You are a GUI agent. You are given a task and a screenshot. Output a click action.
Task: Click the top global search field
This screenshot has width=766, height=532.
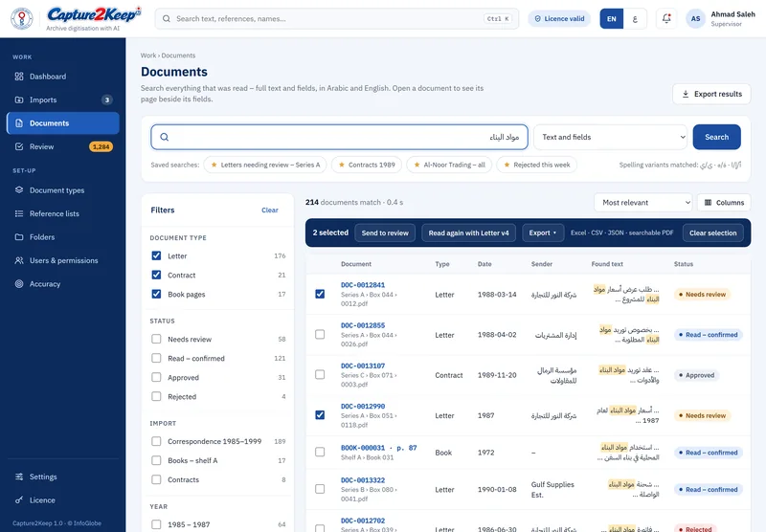point(337,18)
